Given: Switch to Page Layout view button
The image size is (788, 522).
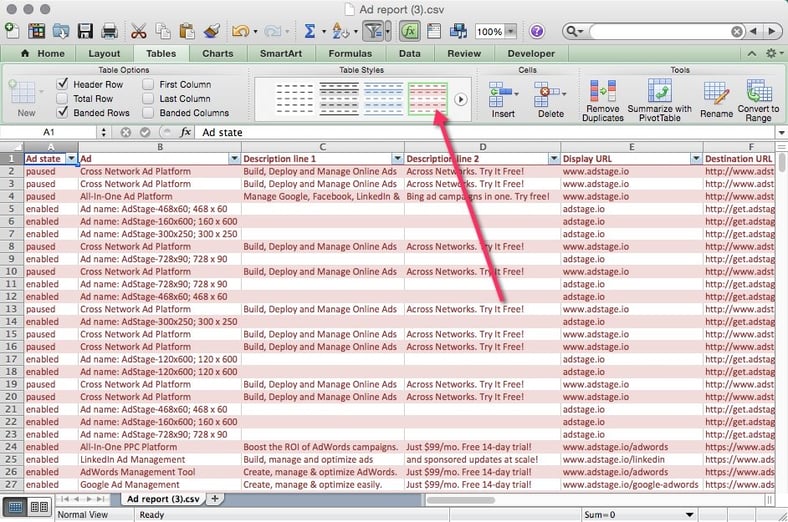Looking at the screenshot, I should pos(39,506).
